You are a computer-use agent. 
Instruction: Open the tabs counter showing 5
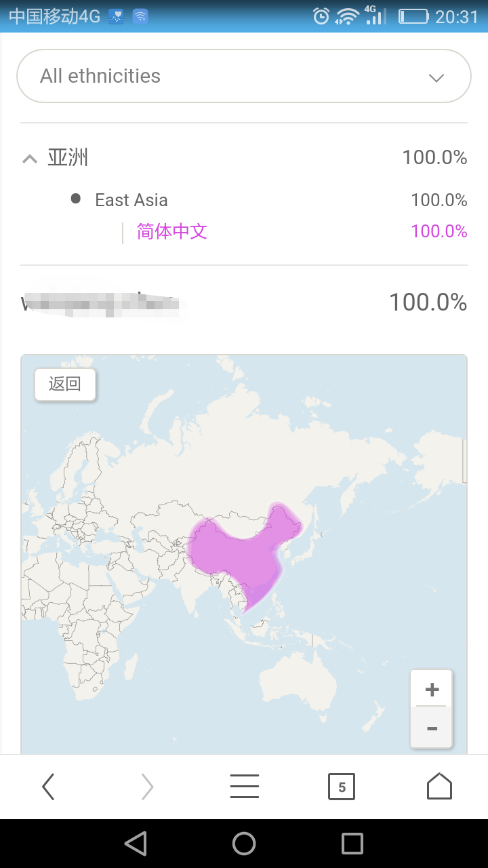click(x=342, y=787)
